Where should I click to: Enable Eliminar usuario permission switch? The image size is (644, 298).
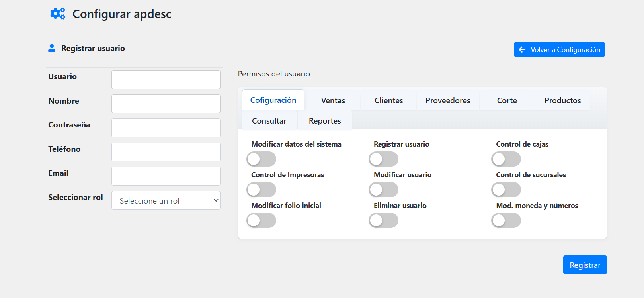(383, 220)
